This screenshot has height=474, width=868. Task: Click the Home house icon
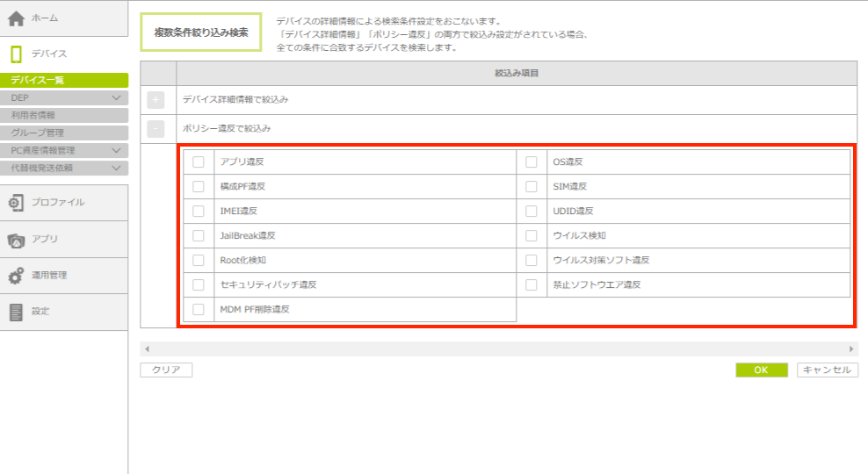tap(16, 18)
